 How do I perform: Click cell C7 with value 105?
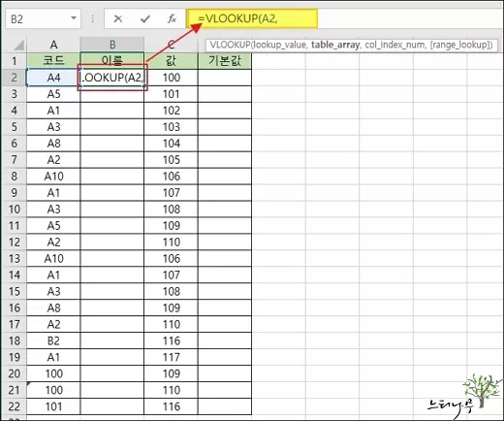172,160
